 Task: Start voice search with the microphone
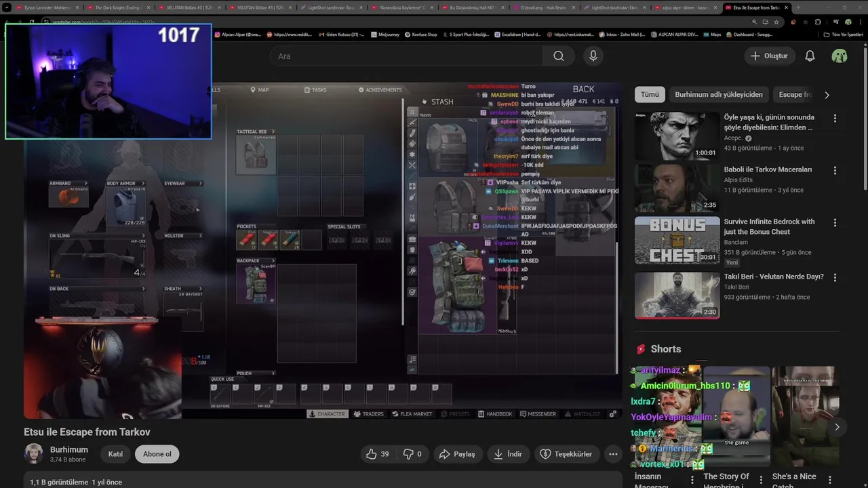click(593, 56)
